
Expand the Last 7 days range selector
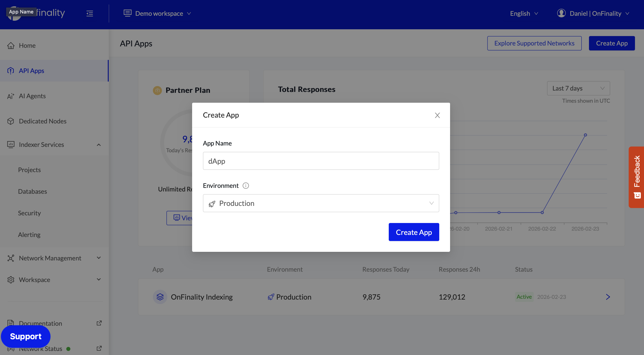[x=578, y=88]
